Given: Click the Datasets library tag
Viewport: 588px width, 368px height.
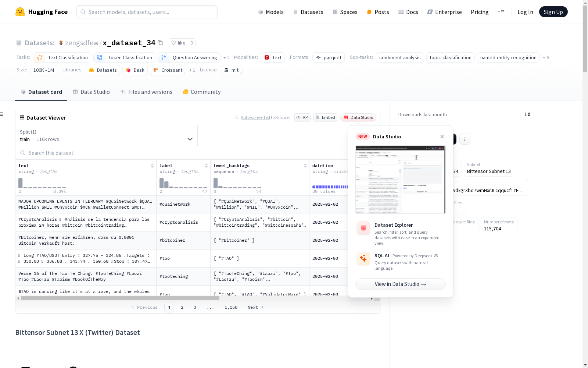Looking at the screenshot, I should click(103, 70).
